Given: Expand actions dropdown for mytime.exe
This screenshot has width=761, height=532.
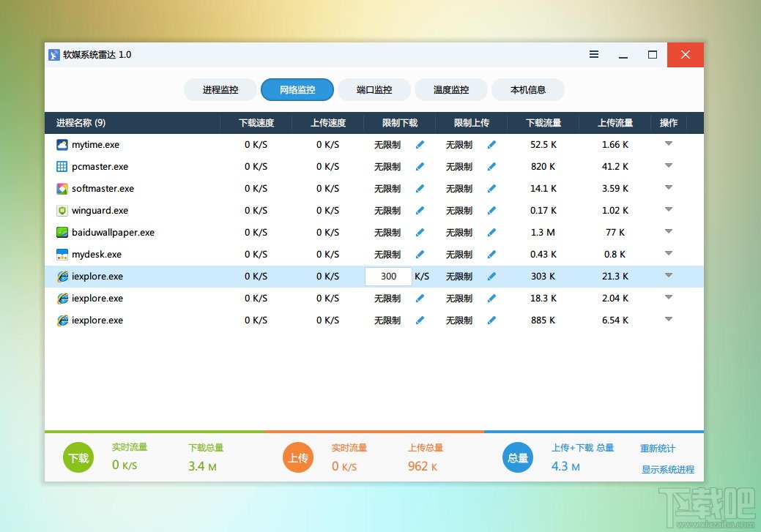Looking at the screenshot, I should 668,144.
